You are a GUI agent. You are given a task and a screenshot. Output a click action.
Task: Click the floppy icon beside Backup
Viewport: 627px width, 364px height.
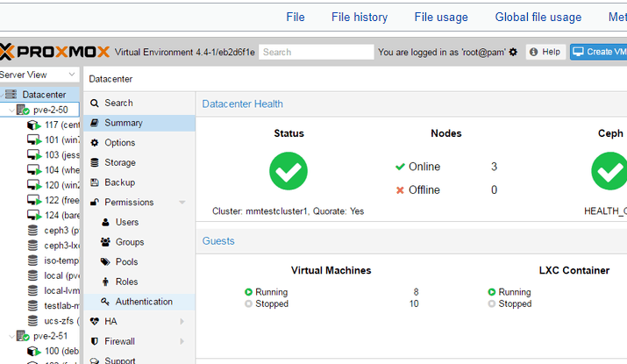pos(95,182)
